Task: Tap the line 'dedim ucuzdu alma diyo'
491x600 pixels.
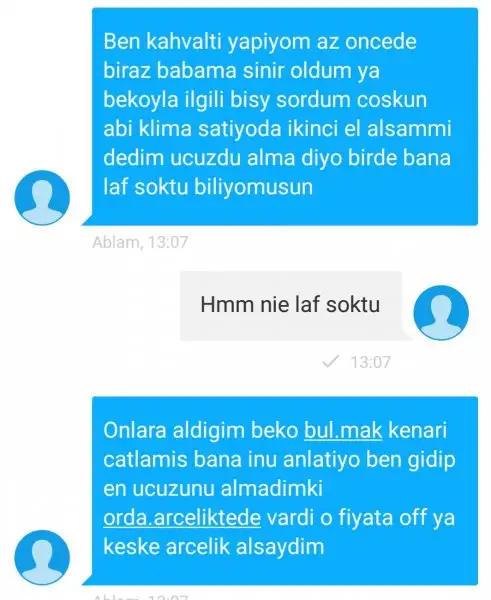Action: click(x=222, y=158)
